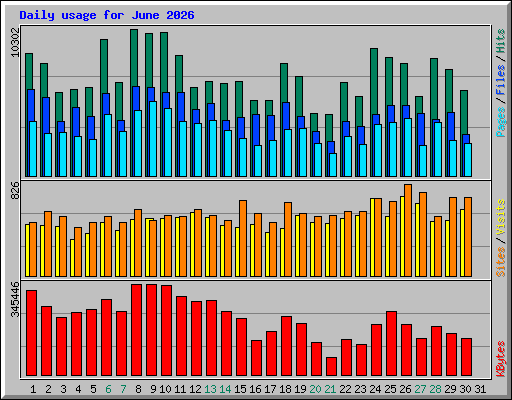
Task: Click day label "22" on the x-axis
Action: coord(345,389)
